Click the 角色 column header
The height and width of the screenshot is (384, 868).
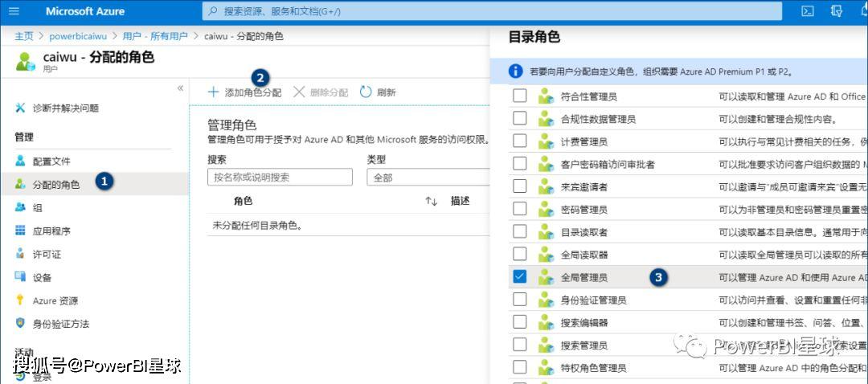(x=243, y=202)
